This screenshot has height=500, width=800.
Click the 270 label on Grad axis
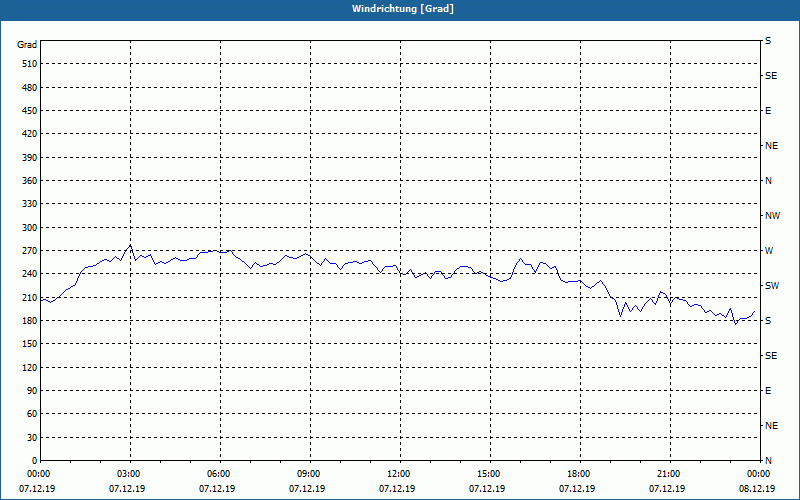point(30,251)
